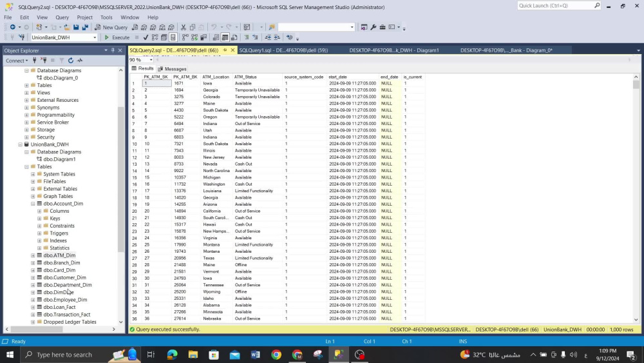Toggle Include Actual Execution Plan icon

185,37
